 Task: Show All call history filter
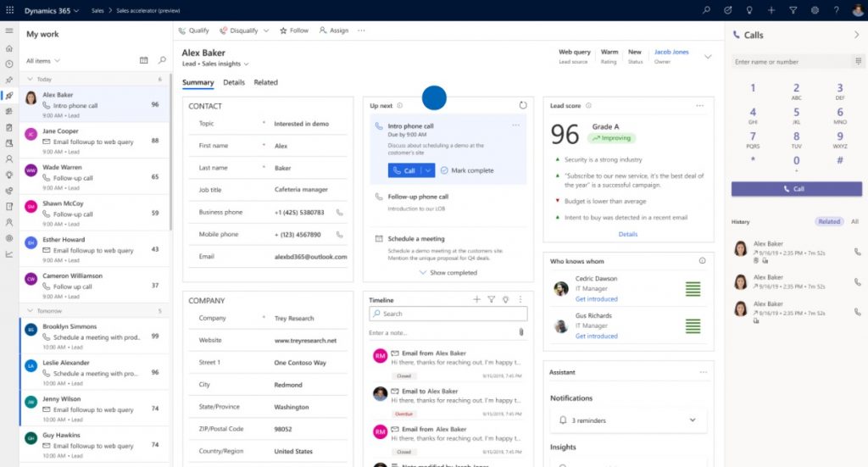854,221
